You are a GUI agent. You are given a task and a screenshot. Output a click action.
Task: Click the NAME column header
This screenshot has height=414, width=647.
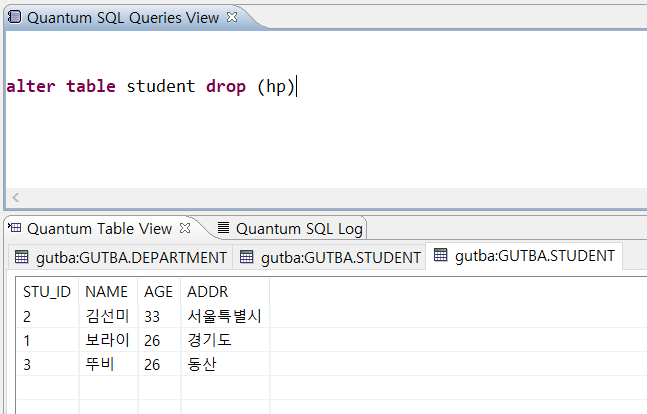click(106, 291)
